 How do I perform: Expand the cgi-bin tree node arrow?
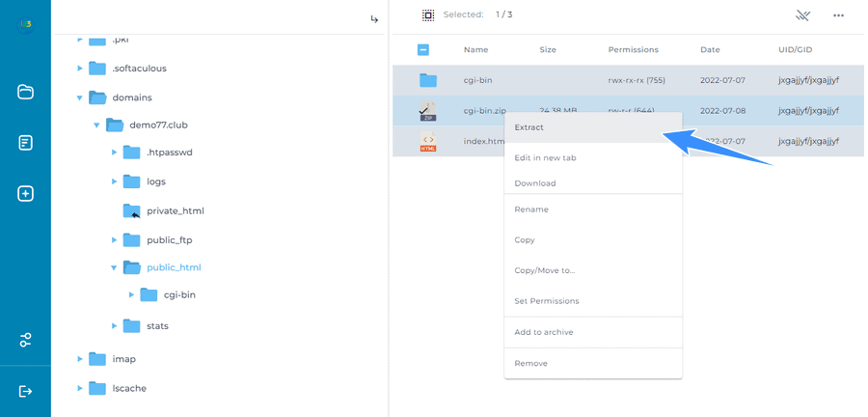click(132, 295)
